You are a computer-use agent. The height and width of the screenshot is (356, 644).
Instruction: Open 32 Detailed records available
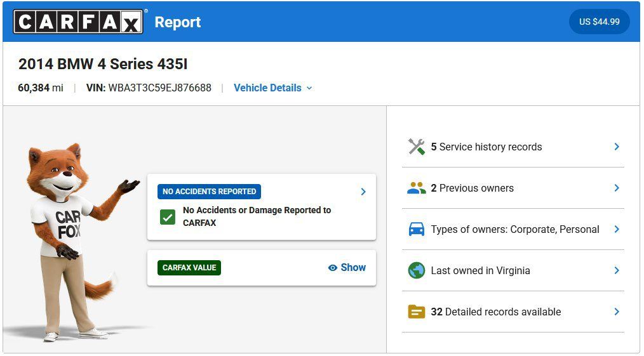pyautogui.click(x=513, y=312)
